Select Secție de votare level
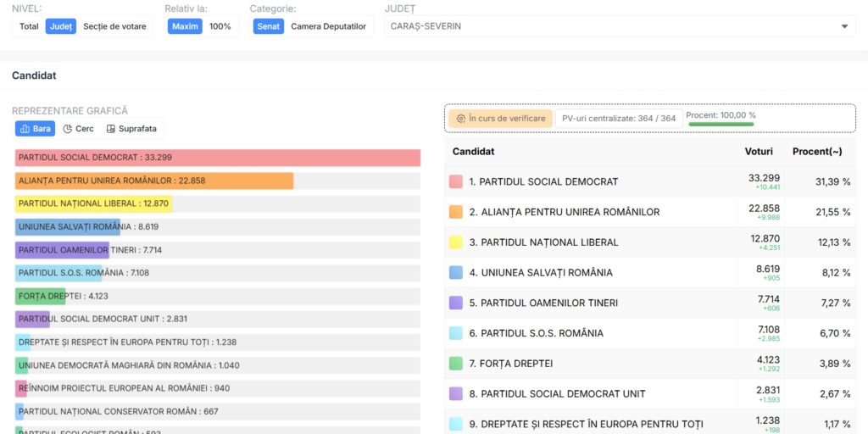This screenshot has height=434, width=868. click(114, 26)
